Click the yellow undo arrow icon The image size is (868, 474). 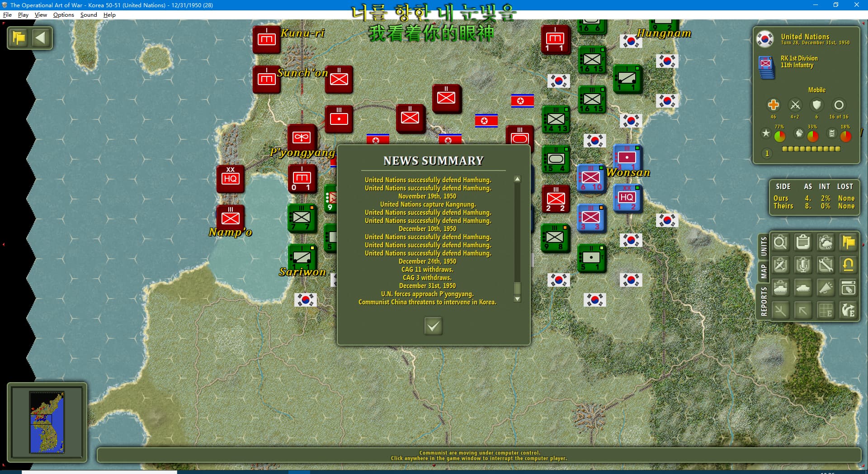tap(848, 265)
